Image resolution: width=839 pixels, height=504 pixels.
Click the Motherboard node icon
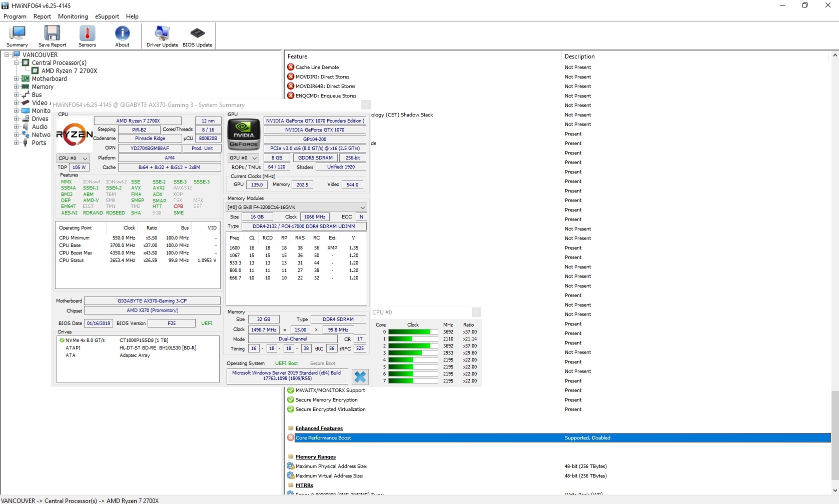click(x=26, y=78)
